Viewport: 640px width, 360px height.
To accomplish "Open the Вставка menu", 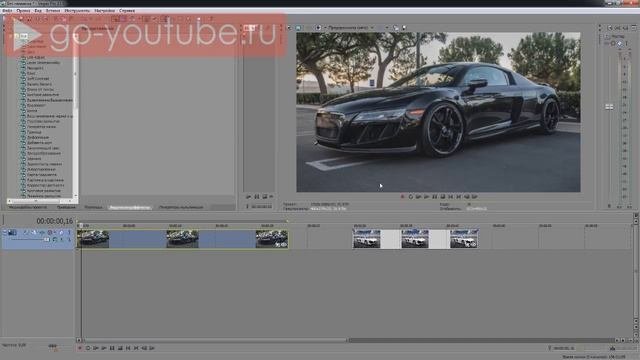I will coord(53,11).
